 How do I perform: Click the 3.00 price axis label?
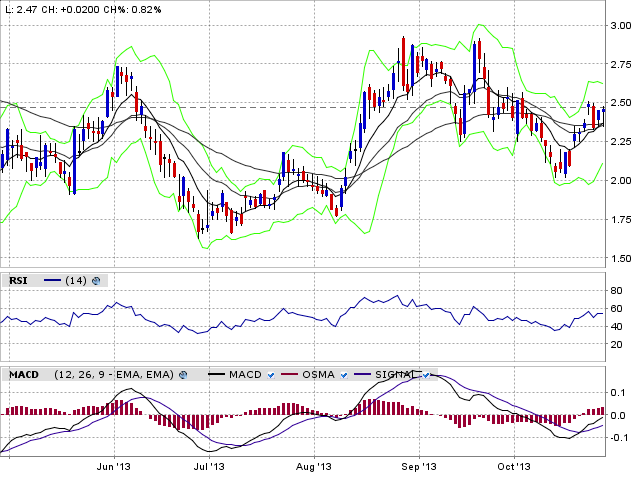click(x=622, y=25)
